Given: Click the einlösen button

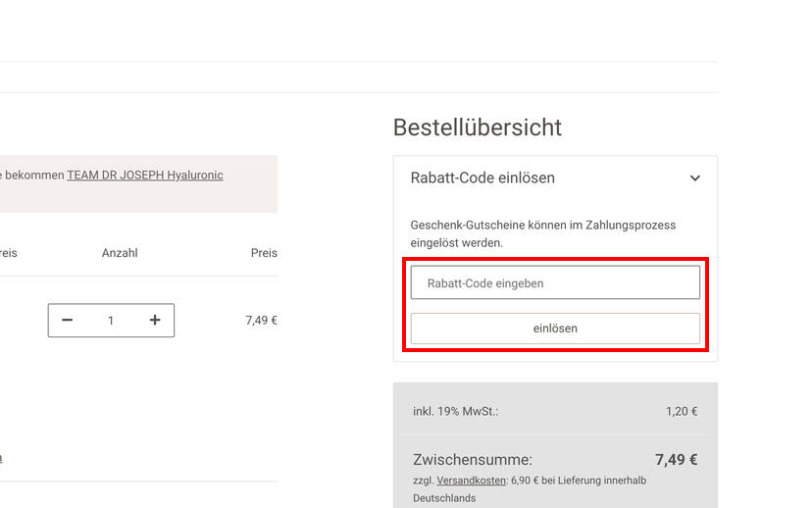Looking at the screenshot, I should pos(555,329).
